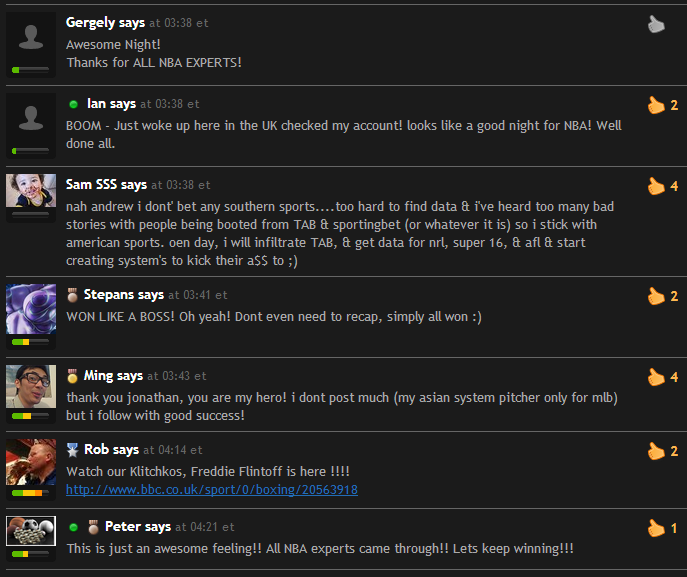Like Rob's Klitchkos comment
Viewport: 687px width, 577px height.
click(656, 451)
